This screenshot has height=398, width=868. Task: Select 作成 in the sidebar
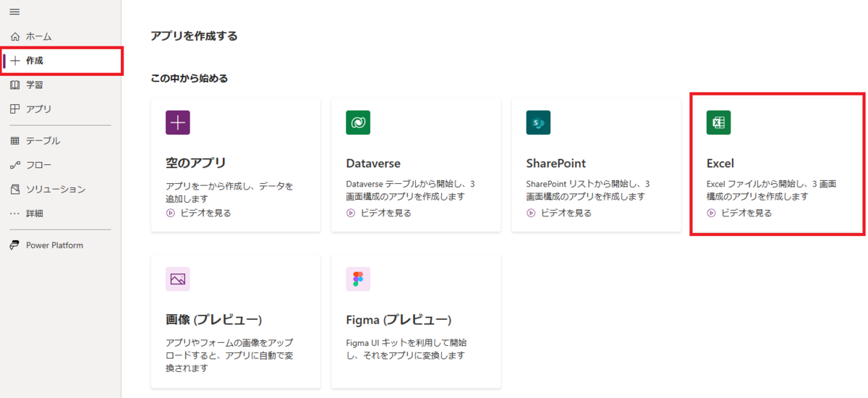pos(61,61)
